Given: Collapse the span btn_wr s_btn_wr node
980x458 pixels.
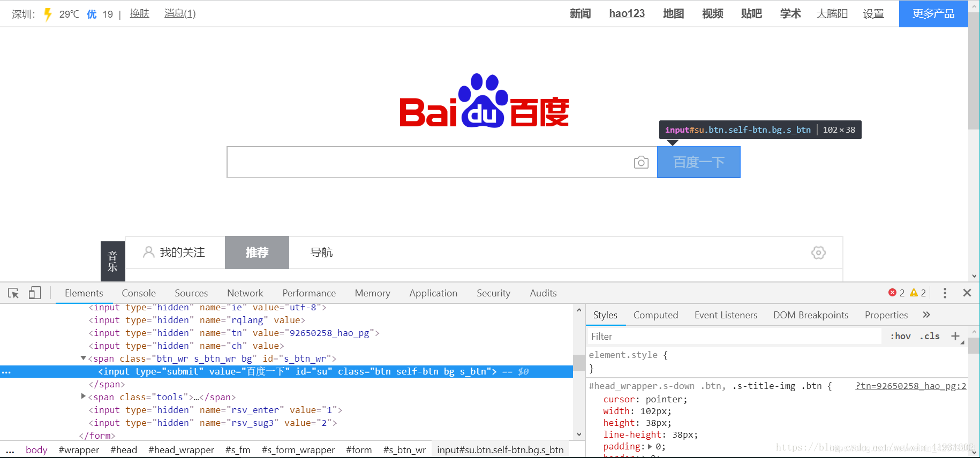Looking at the screenshot, I should [84, 358].
